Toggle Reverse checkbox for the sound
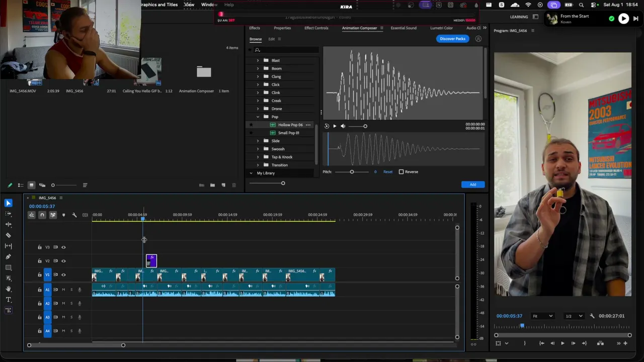Screen dimensions: 644x362 tap(401, 172)
